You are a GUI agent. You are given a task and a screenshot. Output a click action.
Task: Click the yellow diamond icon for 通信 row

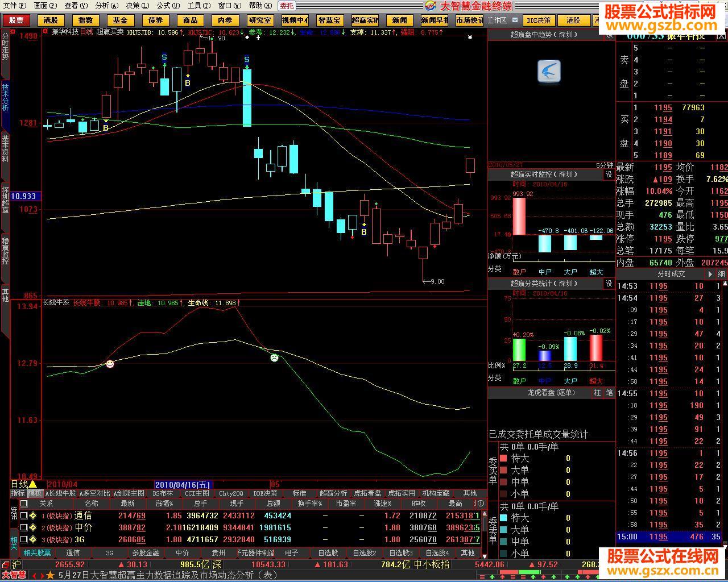(x=33, y=516)
